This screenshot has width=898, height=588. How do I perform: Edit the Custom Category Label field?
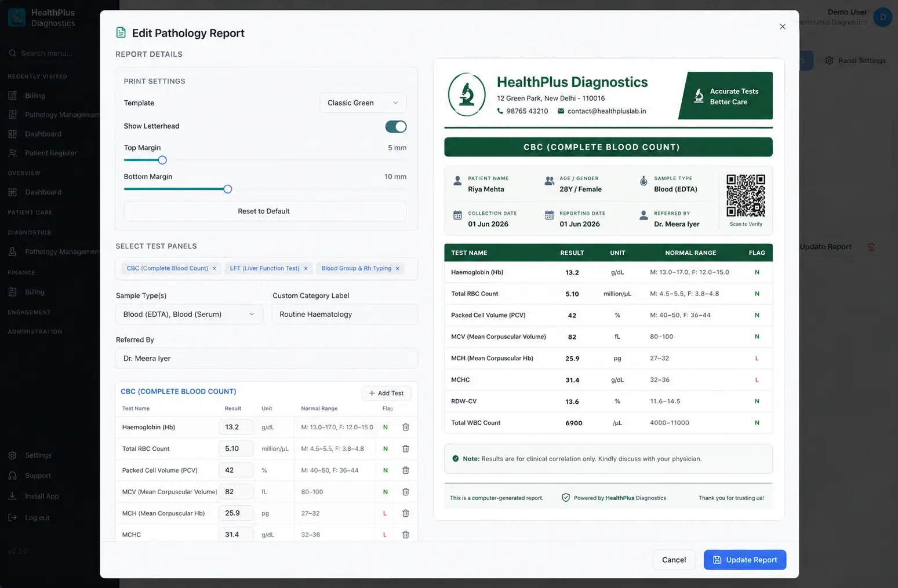pyautogui.click(x=345, y=314)
